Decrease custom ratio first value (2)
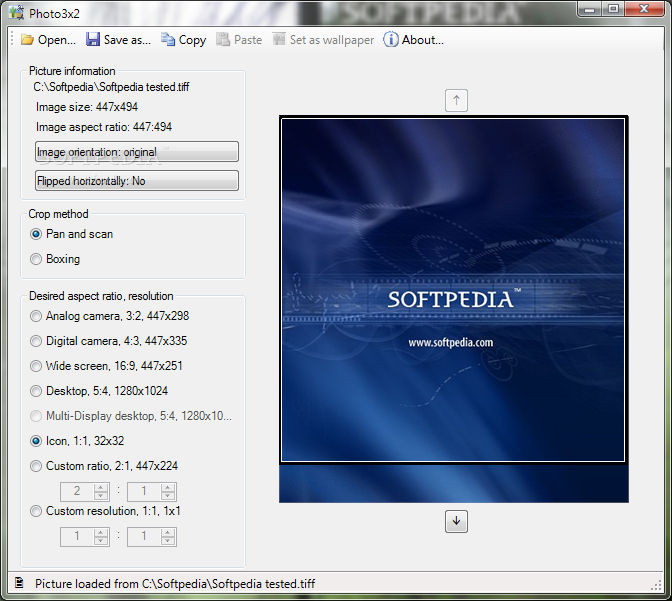 coord(101,496)
